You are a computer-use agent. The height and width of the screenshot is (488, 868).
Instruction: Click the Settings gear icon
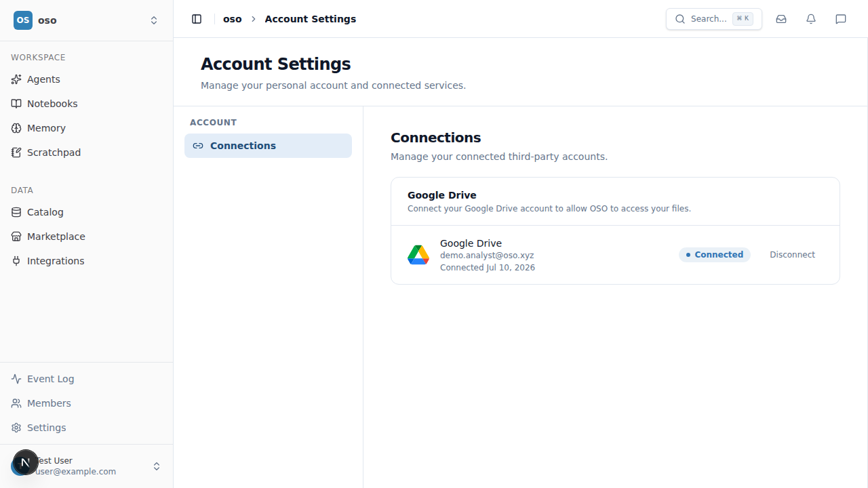(x=16, y=428)
